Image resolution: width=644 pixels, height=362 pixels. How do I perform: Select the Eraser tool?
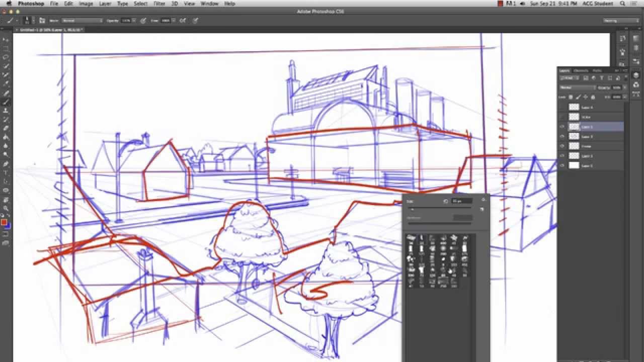[6, 128]
